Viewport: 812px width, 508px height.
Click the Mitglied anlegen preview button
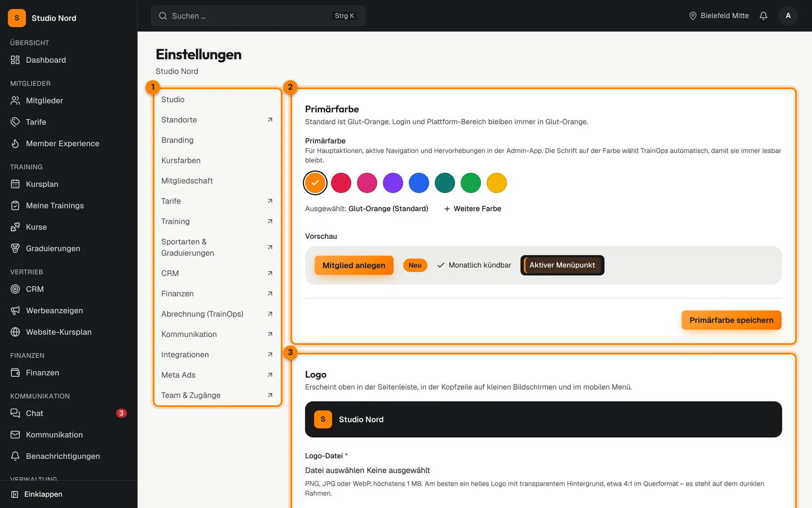(354, 266)
